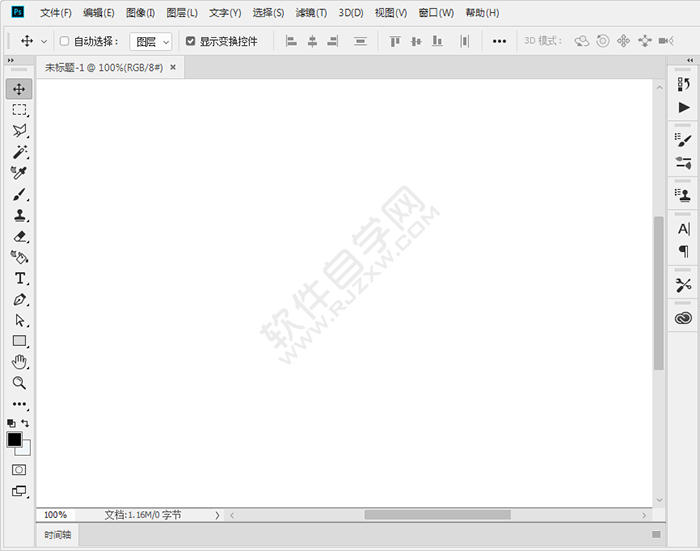Select the Magic Wand tool

pos(19,152)
